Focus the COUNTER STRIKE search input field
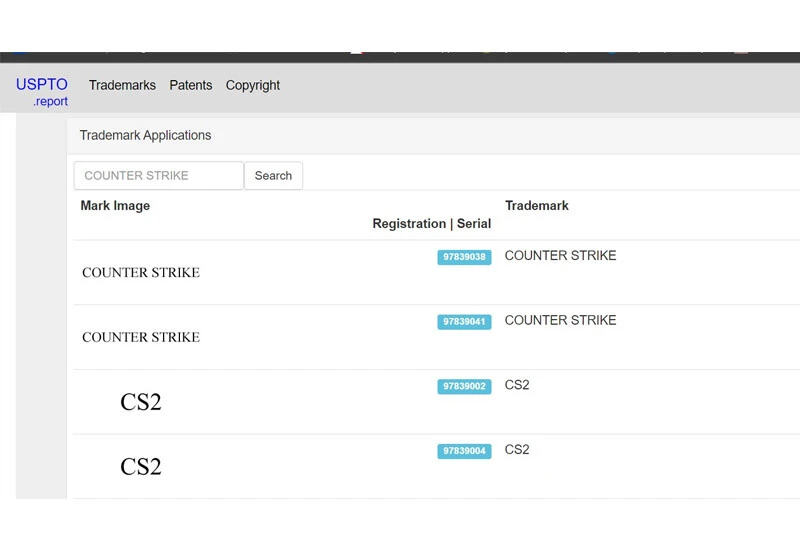Image resolution: width=800 pixels, height=550 pixels. [x=159, y=176]
